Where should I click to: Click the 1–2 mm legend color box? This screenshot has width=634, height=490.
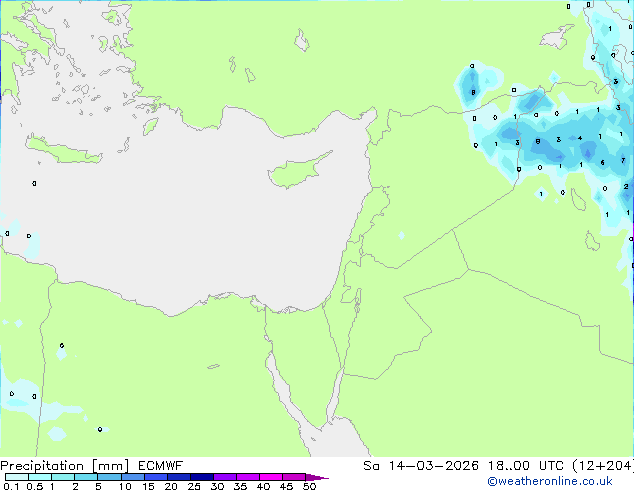click(x=63, y=477)
